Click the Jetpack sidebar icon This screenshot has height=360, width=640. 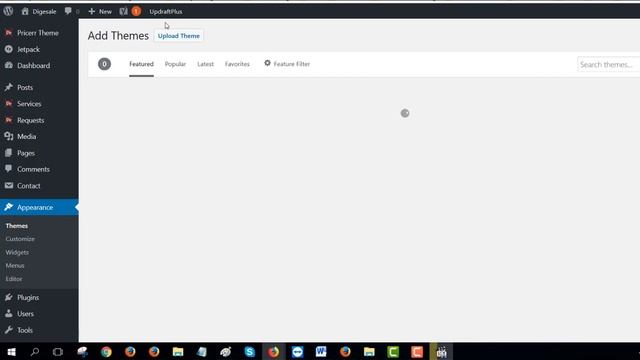[x=9, y=49]
